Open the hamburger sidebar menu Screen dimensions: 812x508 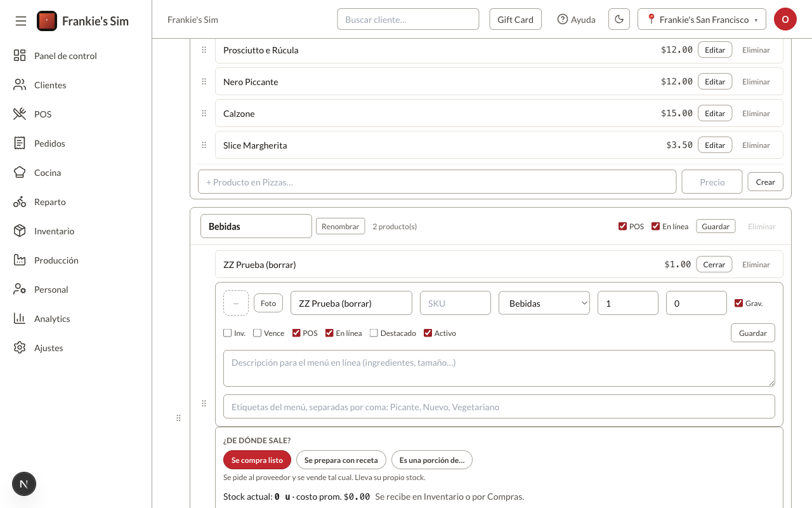[x=21, y=21]
